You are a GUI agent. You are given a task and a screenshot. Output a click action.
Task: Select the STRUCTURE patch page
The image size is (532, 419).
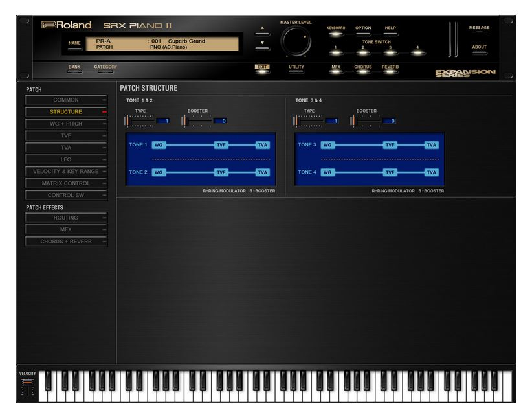pos(66,112)
